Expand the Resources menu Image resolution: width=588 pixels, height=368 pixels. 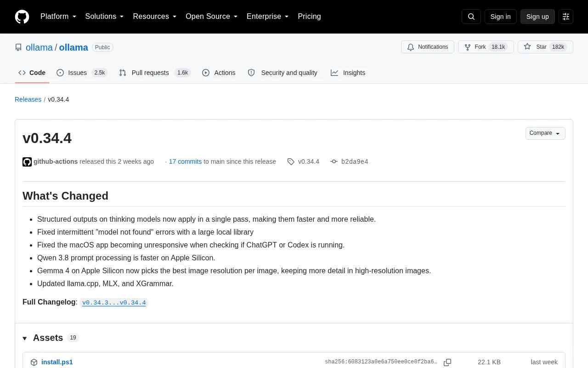[x=155, y=17]
